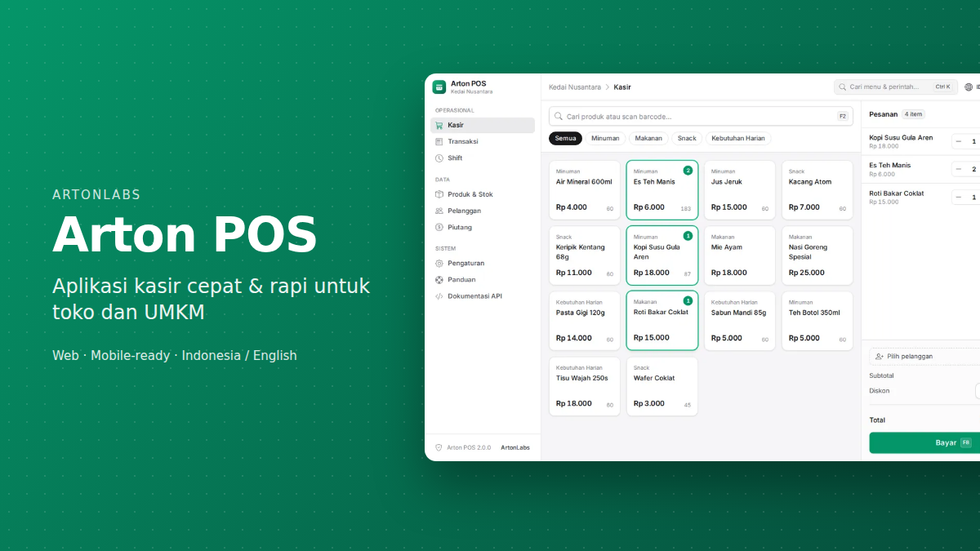Add Es Teh Manis product card
This screenshot has height=551, width=980.
tap(662, 190)
